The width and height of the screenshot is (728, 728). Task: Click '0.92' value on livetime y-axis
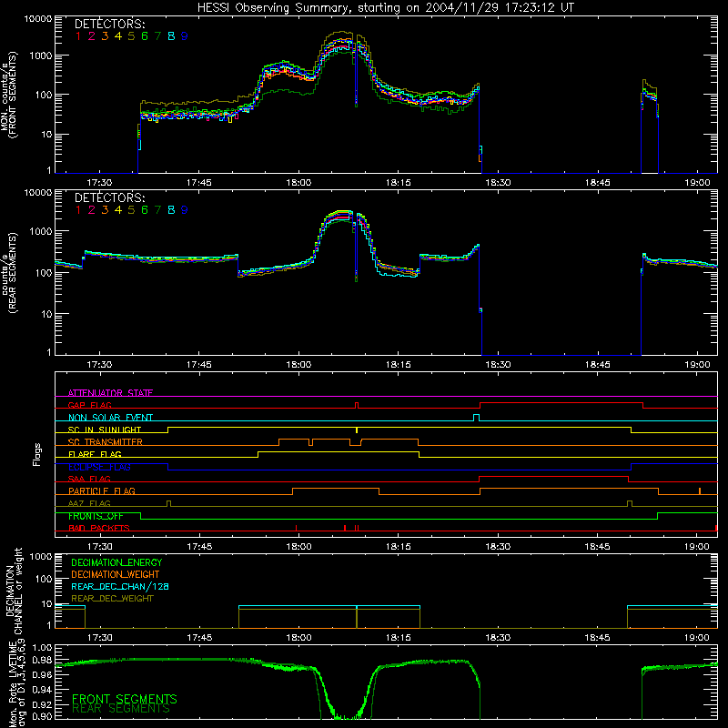pos(42,704)
